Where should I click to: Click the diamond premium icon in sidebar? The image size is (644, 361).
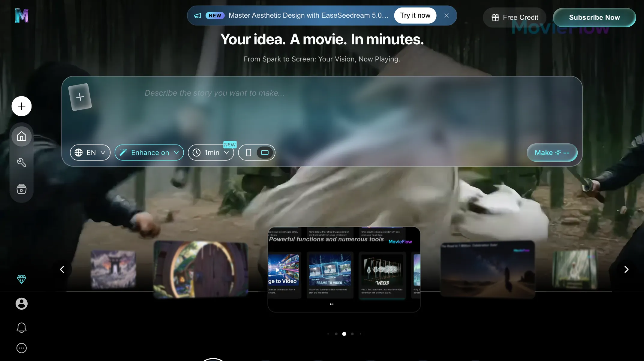click(x=21, y=279)
